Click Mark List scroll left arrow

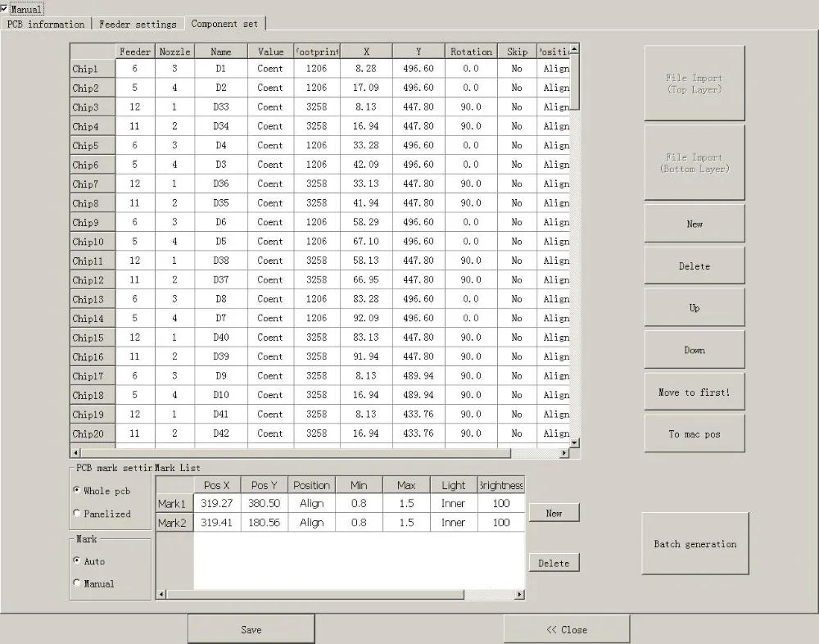click(161, 594)
